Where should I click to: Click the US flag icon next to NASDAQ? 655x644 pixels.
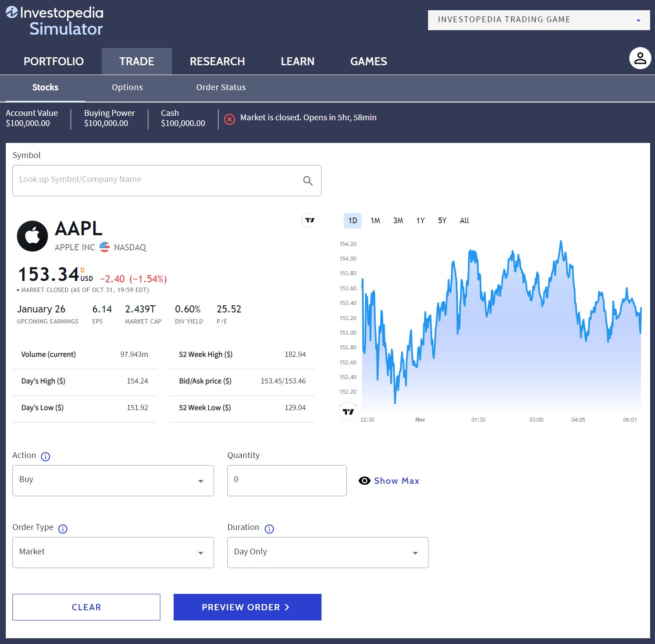pyautogui.click(x=104, y=247)
